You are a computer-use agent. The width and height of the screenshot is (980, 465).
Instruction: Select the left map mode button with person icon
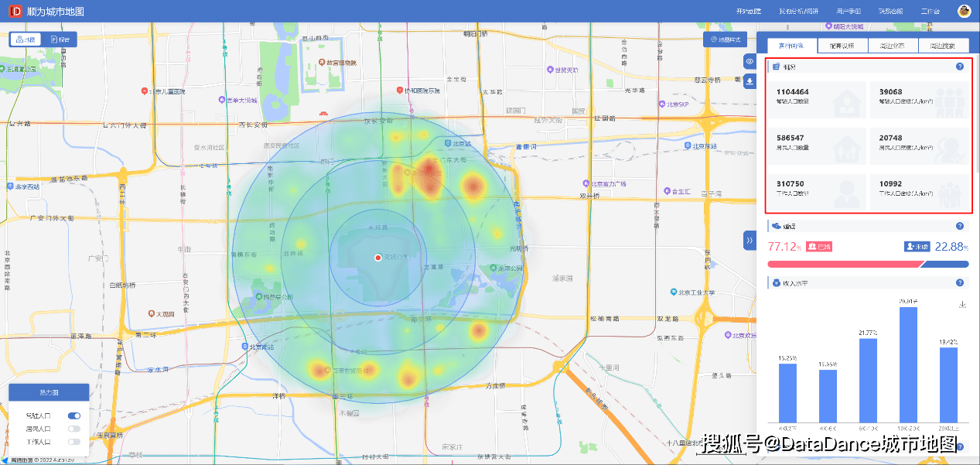(x=26, y=39)
